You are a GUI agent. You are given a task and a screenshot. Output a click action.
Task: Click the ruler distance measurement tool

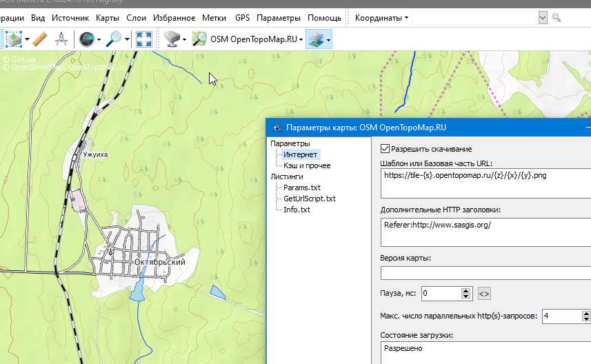pyautogui.click(x=40, y=39)
